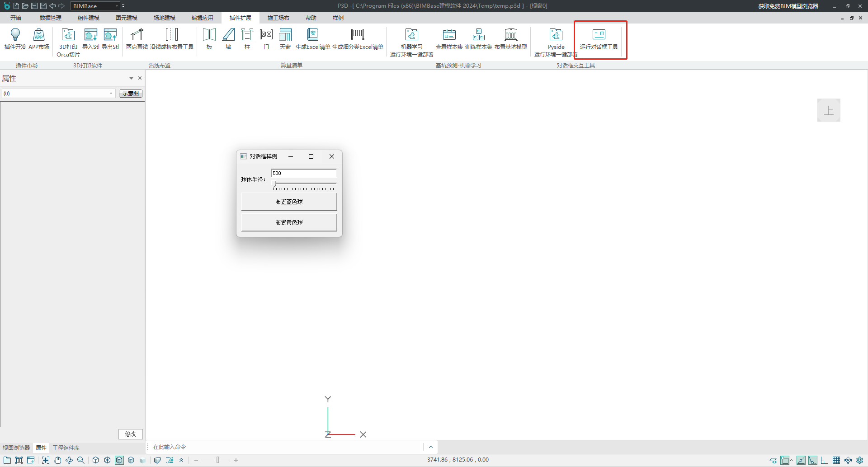Select the 两点直线 drawing tool
The image size is (868, 467).
point(137,35)
